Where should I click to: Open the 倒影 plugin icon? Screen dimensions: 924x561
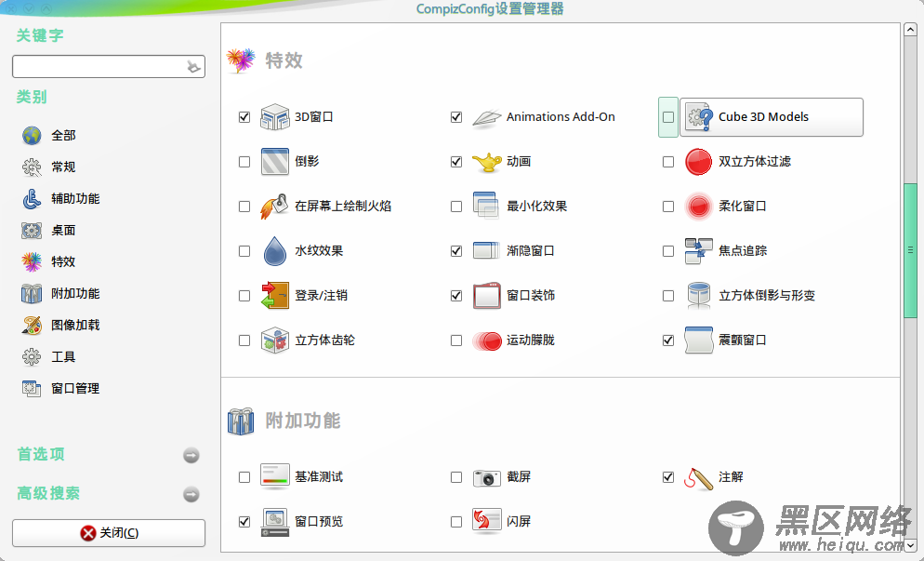[274, 162]
